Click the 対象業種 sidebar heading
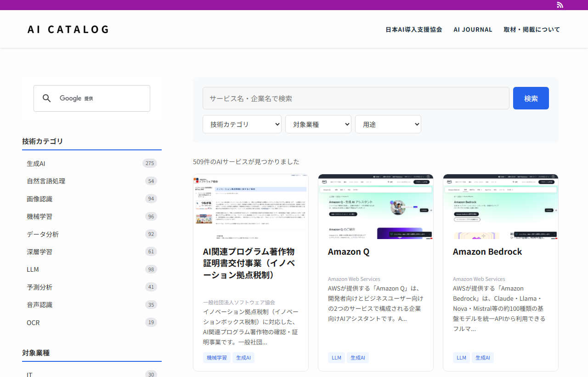 (36, 353)
